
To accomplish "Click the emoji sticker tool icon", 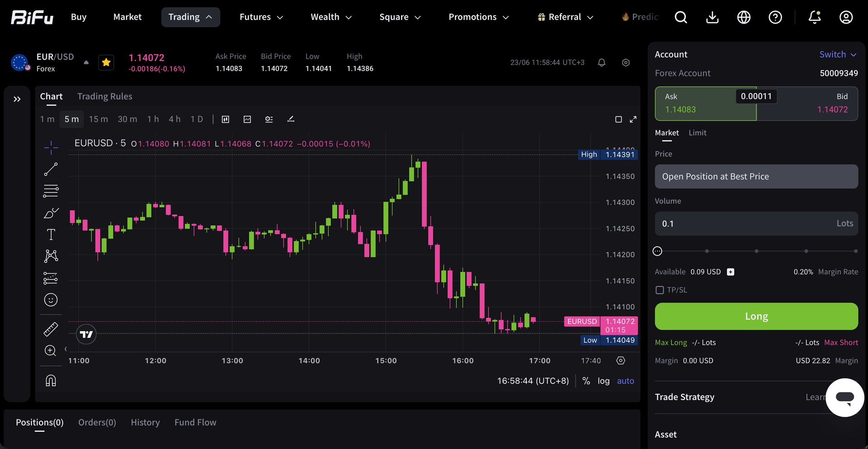I will coord(51,300).
